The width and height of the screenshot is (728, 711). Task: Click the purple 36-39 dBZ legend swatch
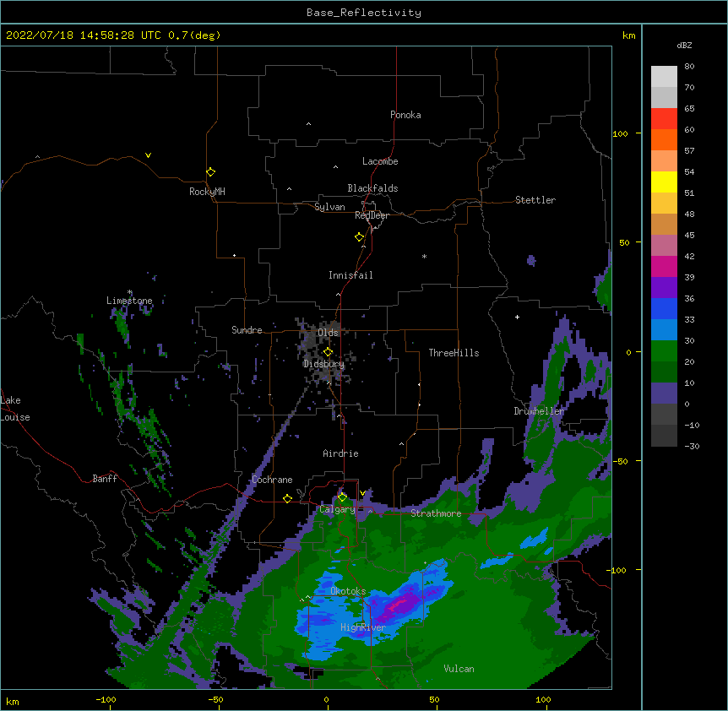[x=664, y=288]
